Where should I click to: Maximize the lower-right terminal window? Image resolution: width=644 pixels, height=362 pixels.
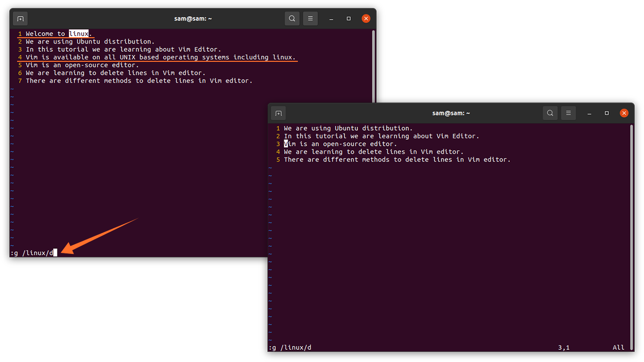click(x=607, y=113)
